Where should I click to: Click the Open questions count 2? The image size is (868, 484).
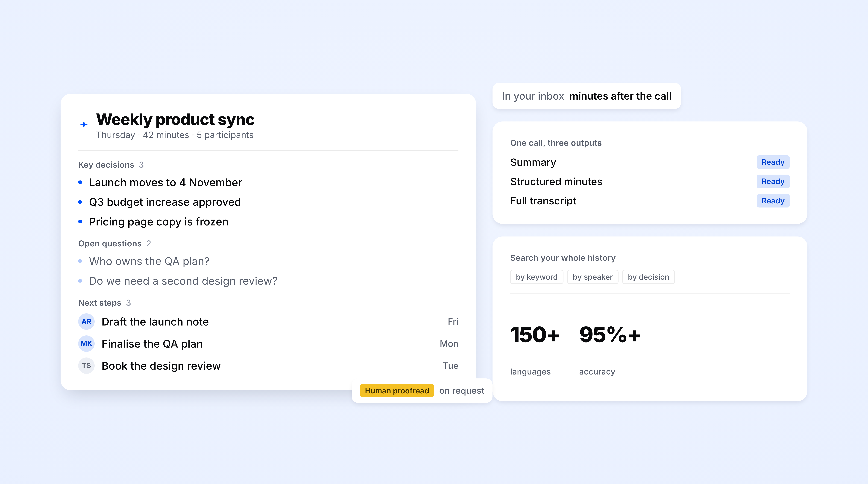149,243
